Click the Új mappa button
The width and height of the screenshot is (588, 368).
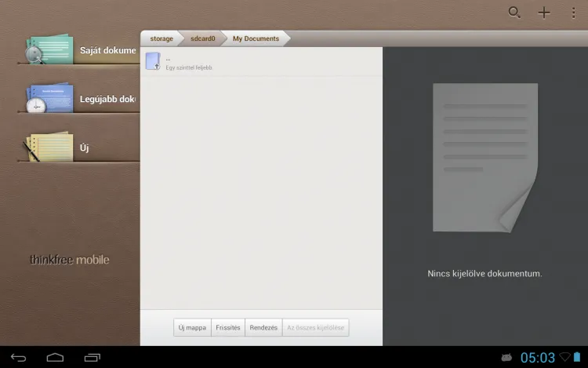pos(192,327)
